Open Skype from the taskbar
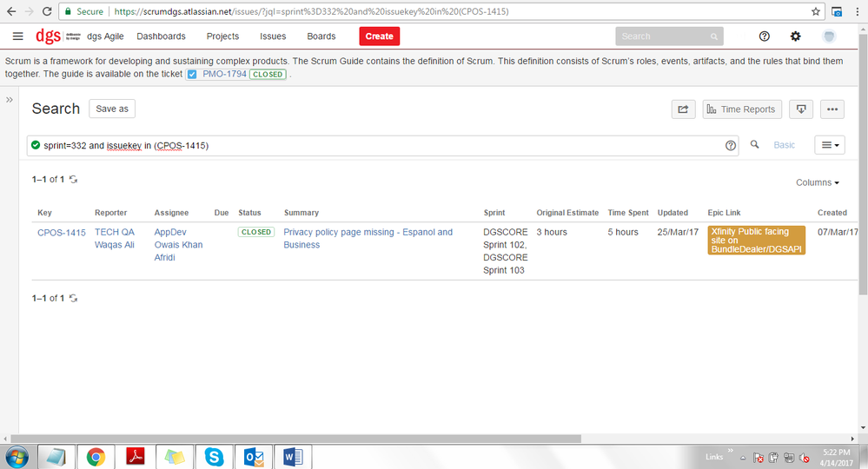Screen dimensions: 868x469 click(x=214, y=457)
